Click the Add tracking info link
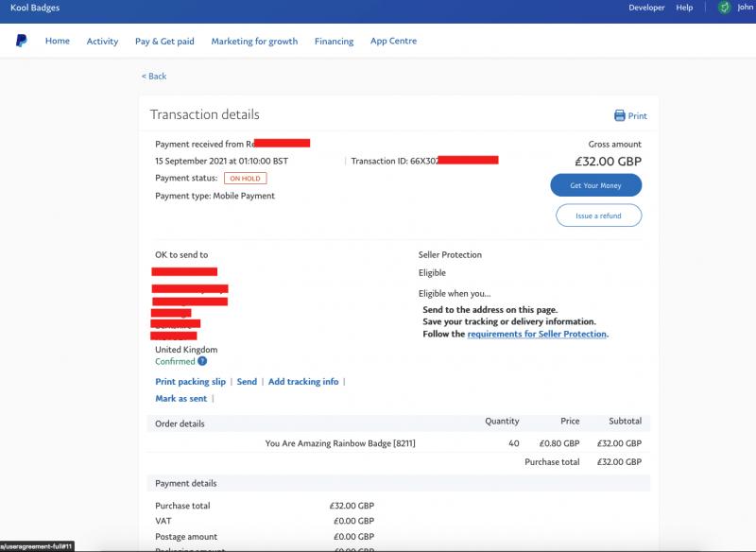Screen dimensions: 756x552 pyautogui.click(x=303, y=381)
